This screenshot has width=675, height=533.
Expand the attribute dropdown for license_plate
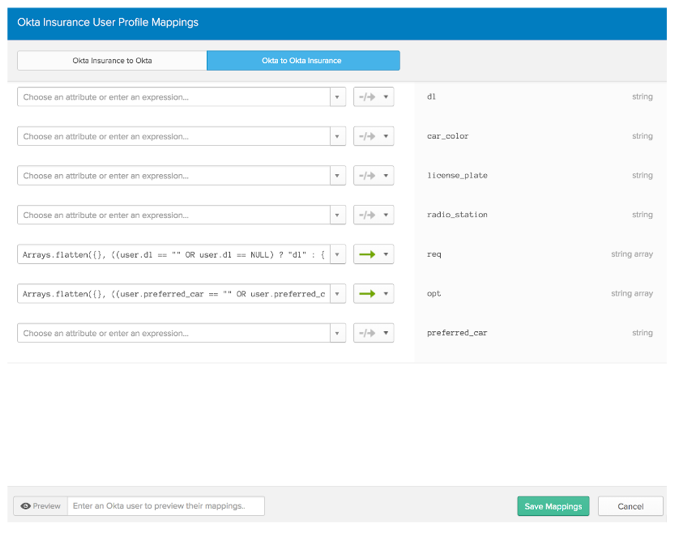tap(337, 176)
